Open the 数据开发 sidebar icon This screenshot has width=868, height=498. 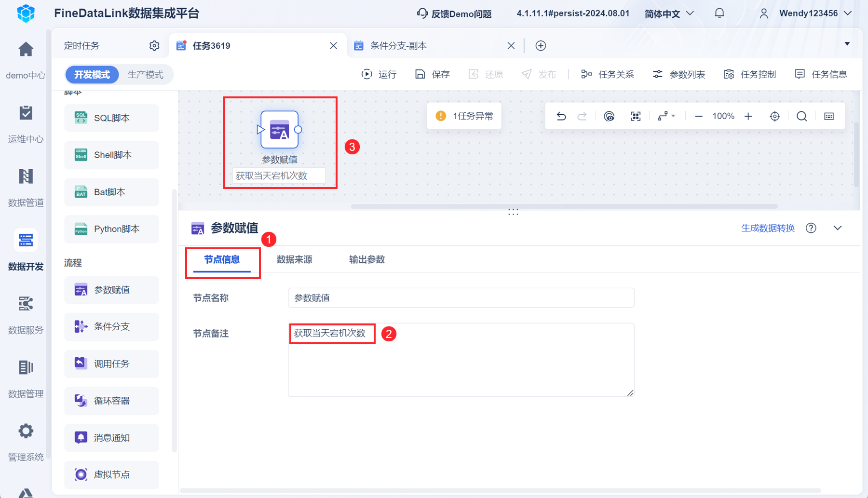[26, 240]
